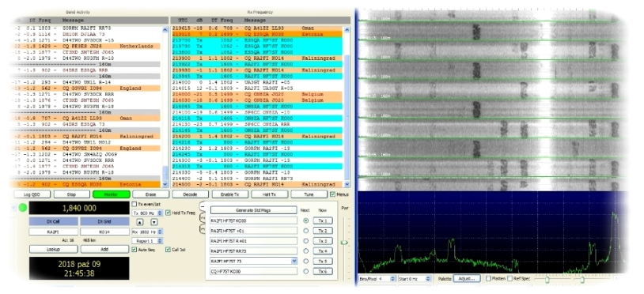644x294 pixels.
Task: Tick the Flatten checkbox
Action: (488, 279)
